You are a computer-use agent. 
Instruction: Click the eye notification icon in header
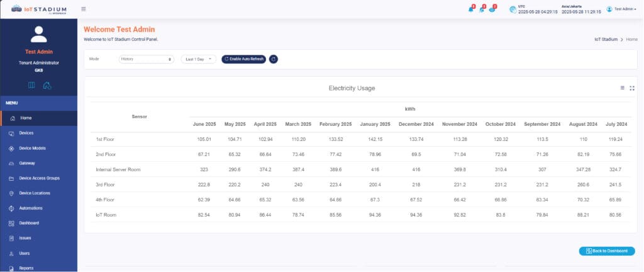pos(492,9)
